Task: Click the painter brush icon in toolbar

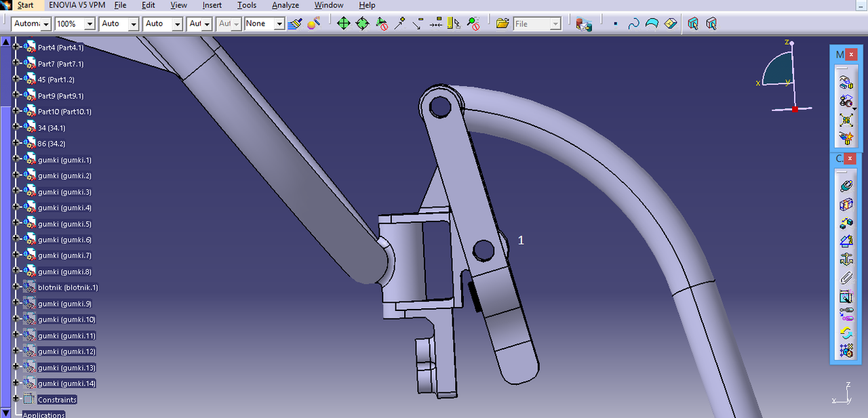Action: coord(295,24)
